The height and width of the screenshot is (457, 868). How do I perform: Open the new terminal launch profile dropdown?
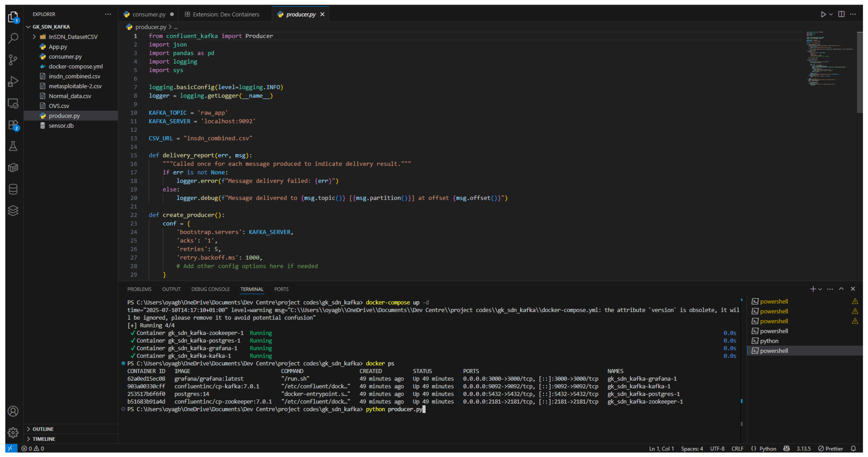820,289
